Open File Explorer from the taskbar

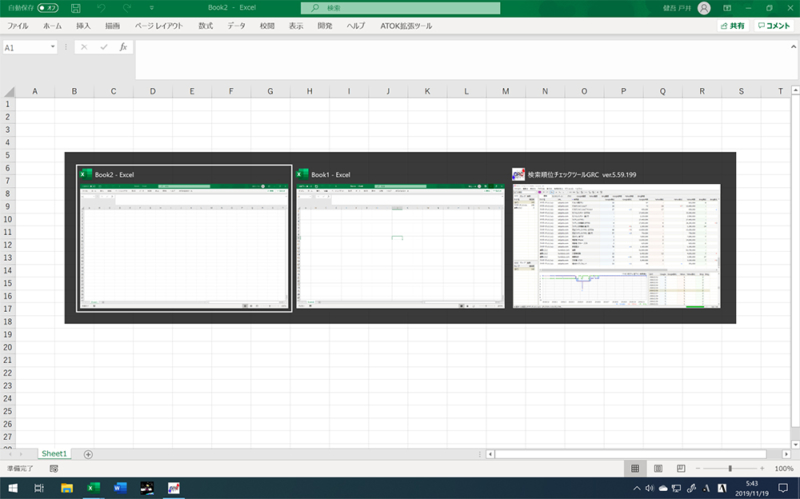click(67, 488)
